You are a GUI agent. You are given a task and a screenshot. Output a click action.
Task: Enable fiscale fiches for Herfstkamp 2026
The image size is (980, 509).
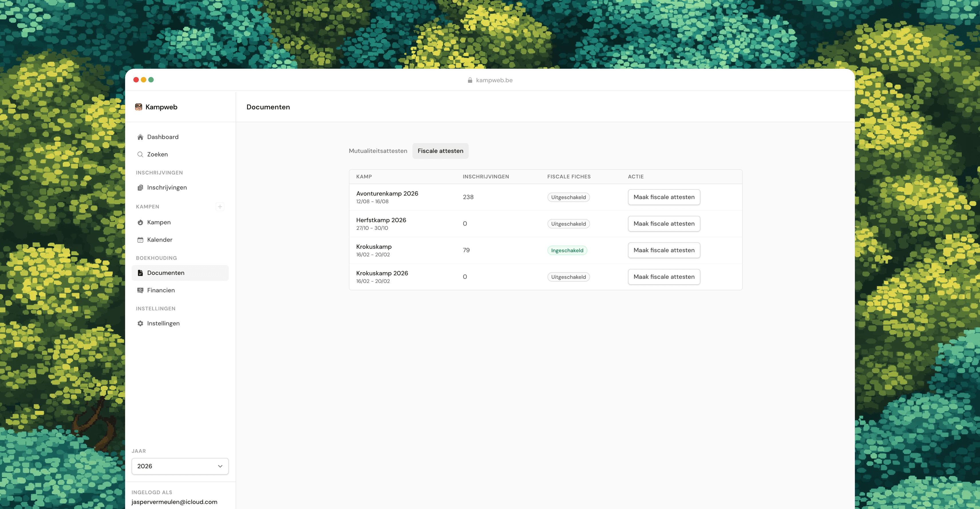[568, 224]
